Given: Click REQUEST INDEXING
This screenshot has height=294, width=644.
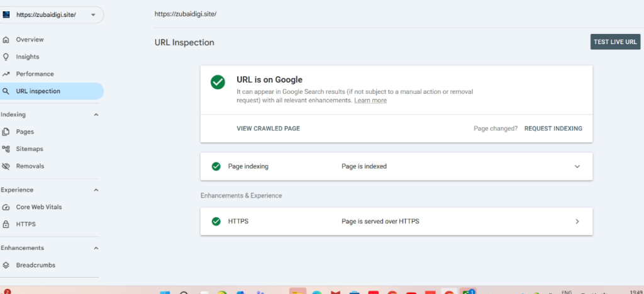Looking at the screenshot, I should pyautogui.click(x=553, y=128).
